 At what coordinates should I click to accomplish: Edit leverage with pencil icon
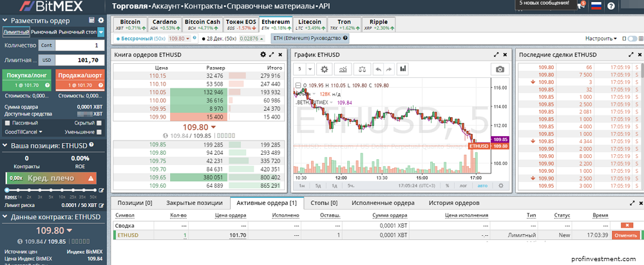[102, 190]
